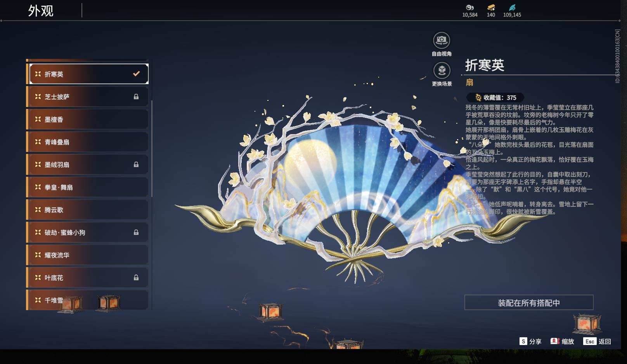
Task: Click the lock icon on 破劫·蜜蜂小狗 row
Action: (136, 232)
